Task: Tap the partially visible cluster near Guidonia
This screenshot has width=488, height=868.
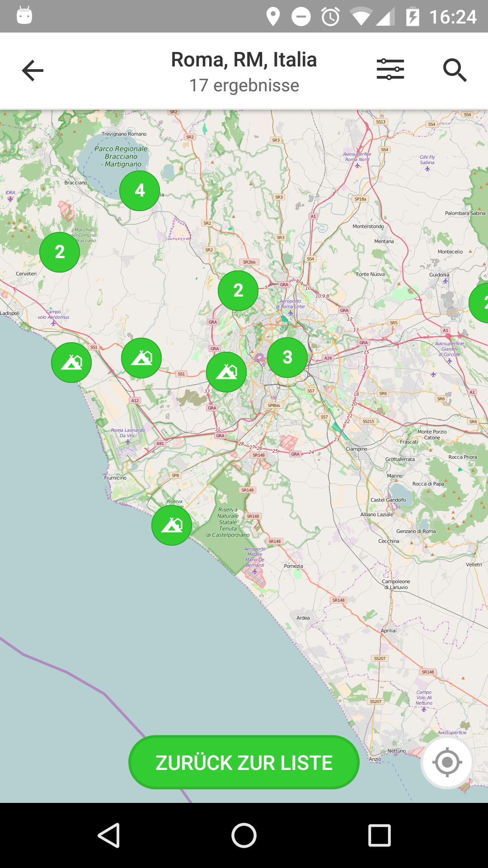Action: [x=479, y=303]
